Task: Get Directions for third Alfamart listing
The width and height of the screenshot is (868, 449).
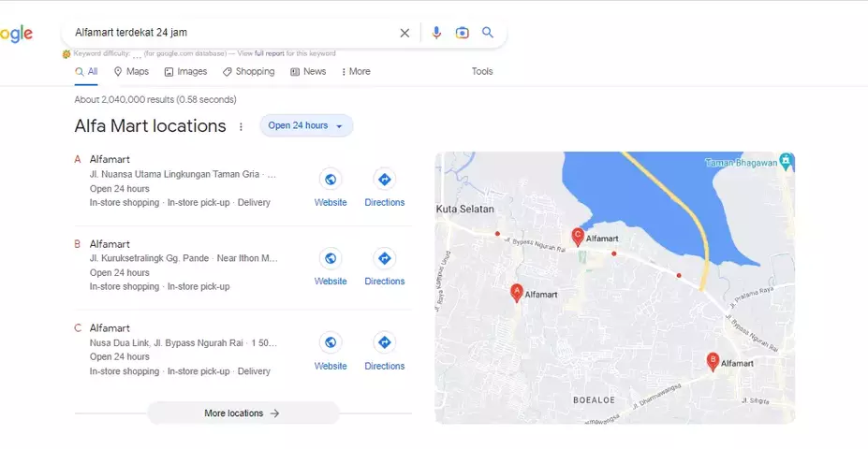Action: tap(384, 342)
